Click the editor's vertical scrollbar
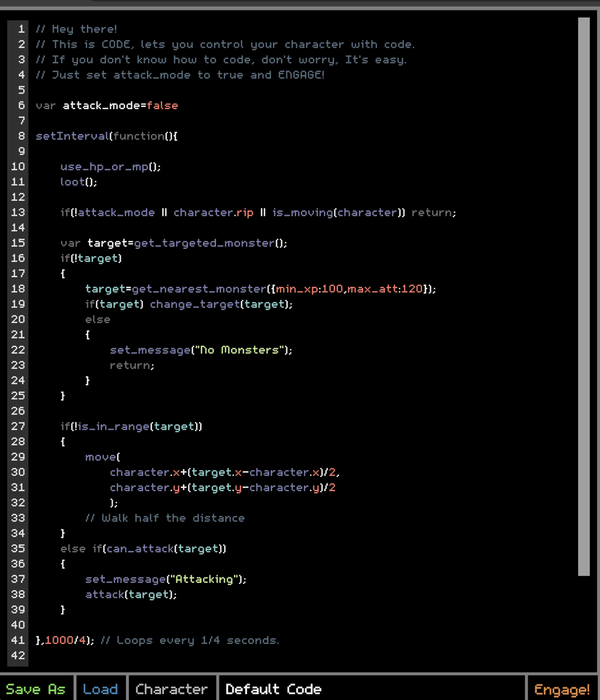Image resolution: width=600 pixels, height=700 pixels. [x=584, y=296]
